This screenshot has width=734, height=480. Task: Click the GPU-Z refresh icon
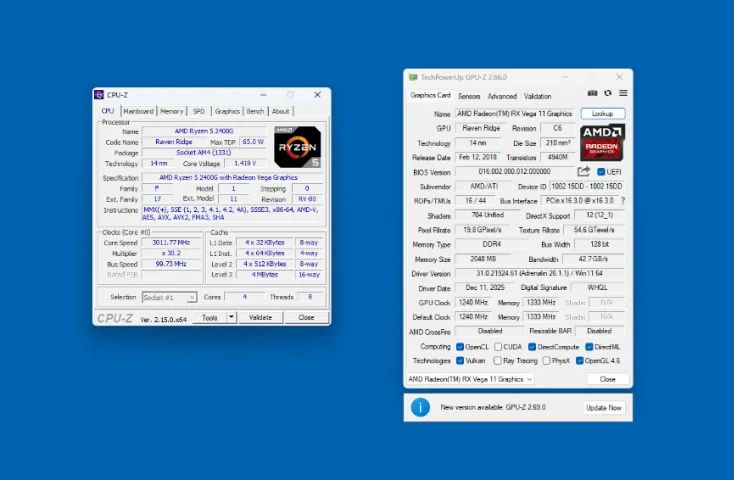[x=608, y=93]
